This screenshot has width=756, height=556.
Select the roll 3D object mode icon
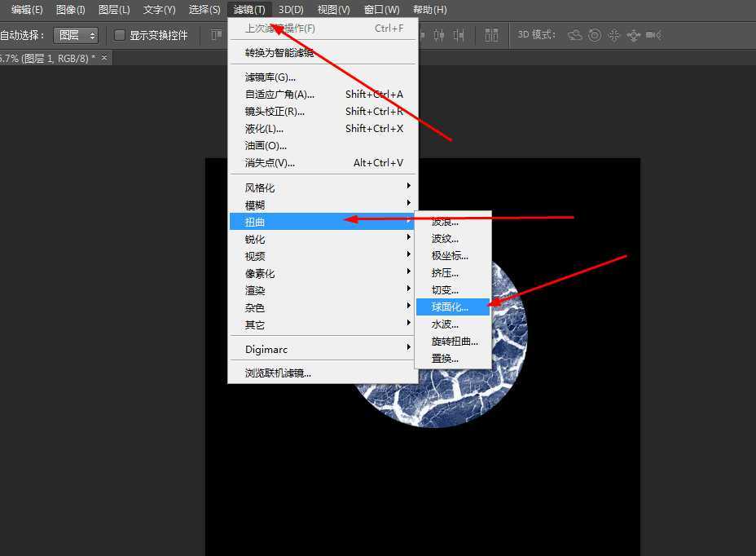click(595, 35)
